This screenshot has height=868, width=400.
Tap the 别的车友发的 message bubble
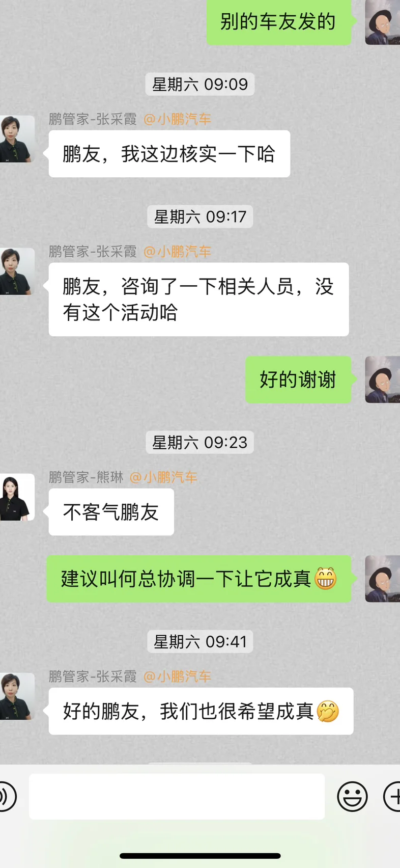tap(279, 22)
